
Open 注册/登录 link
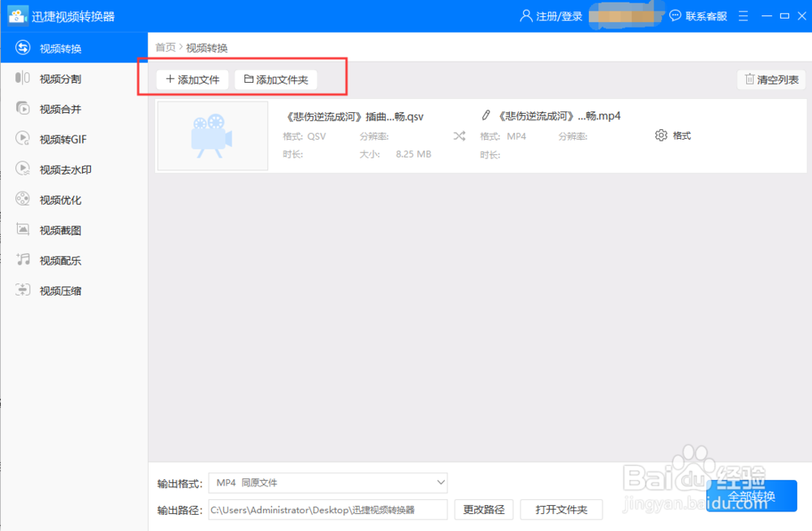(559, 16)
